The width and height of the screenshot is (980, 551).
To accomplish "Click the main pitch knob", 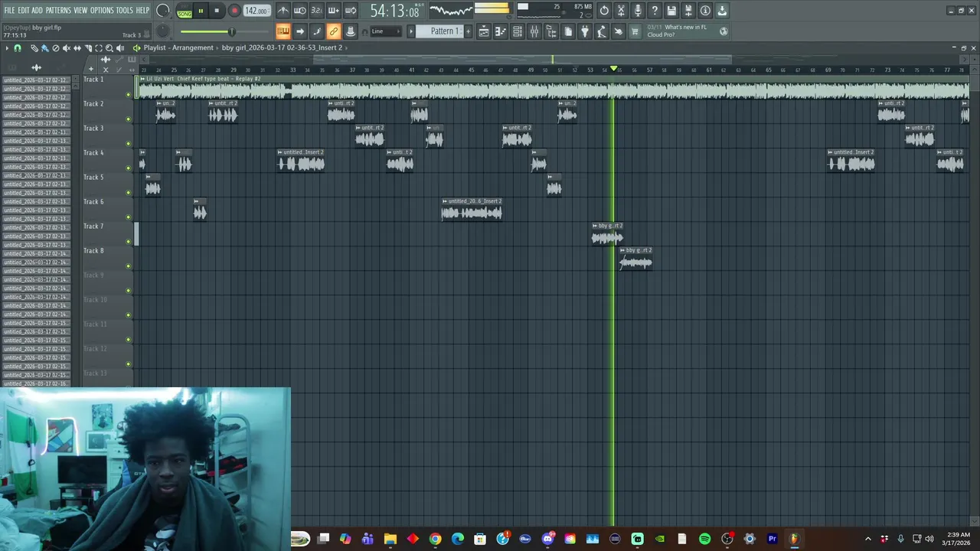I will point(162,31).
